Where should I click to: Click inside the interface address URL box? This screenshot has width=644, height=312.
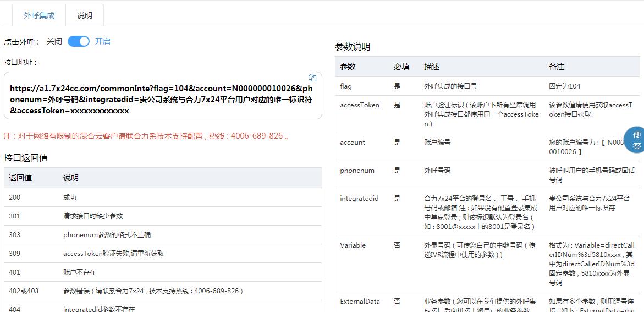pos(163,96)
